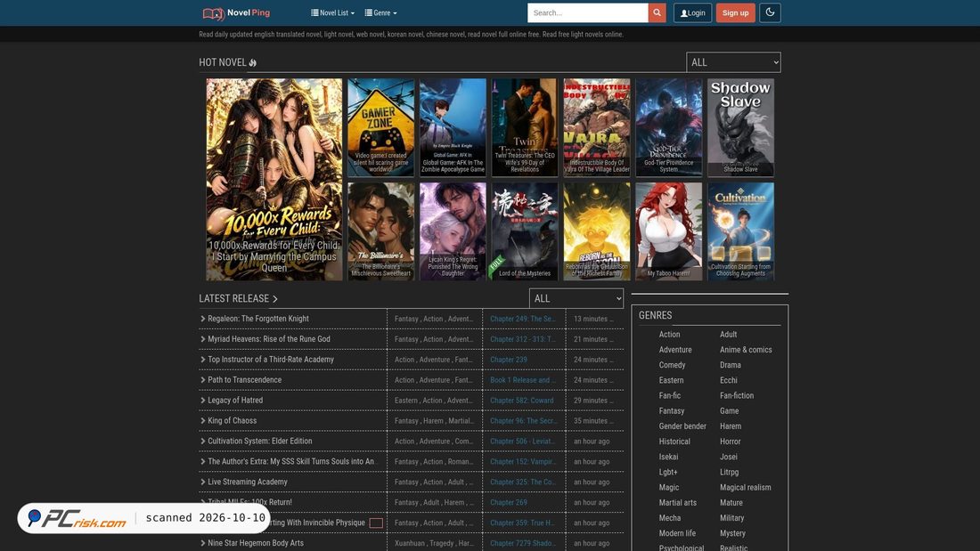
Task: Open Chapter 96 of King of Chaoss
Action: click(522, 421)
